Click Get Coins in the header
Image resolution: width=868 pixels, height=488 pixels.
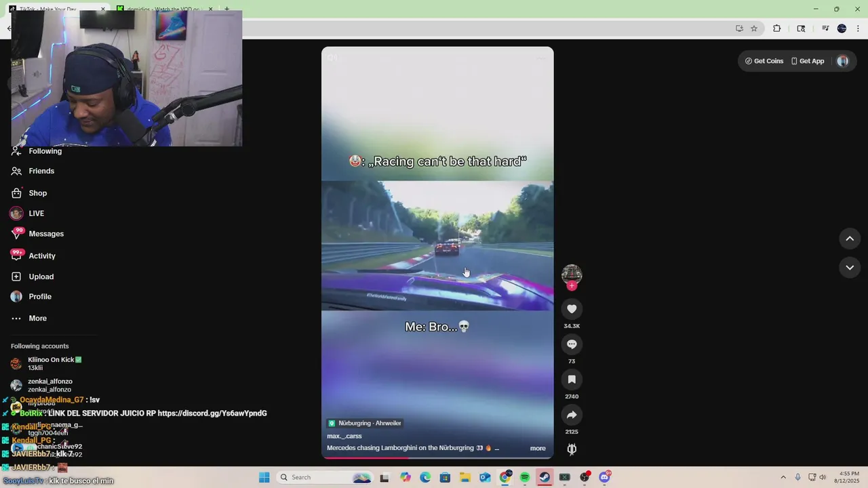click(x=764, y=61)
